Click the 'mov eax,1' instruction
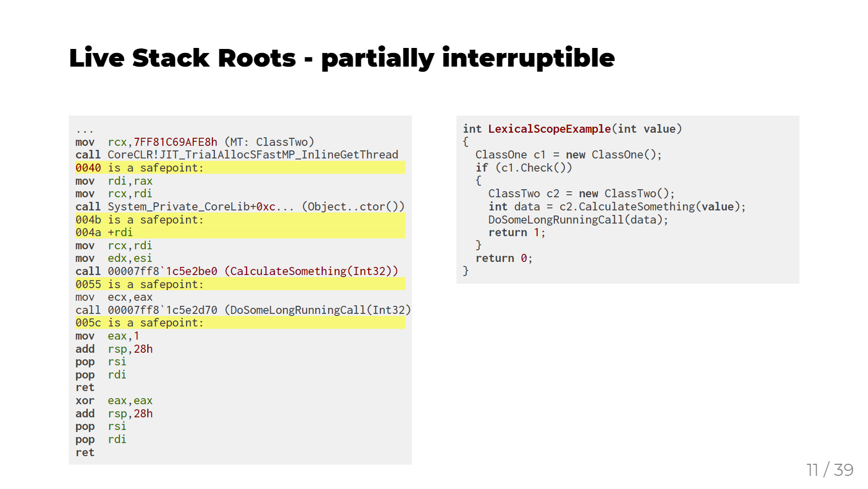This screenshot has width=868, height=489. pos(107,336)
